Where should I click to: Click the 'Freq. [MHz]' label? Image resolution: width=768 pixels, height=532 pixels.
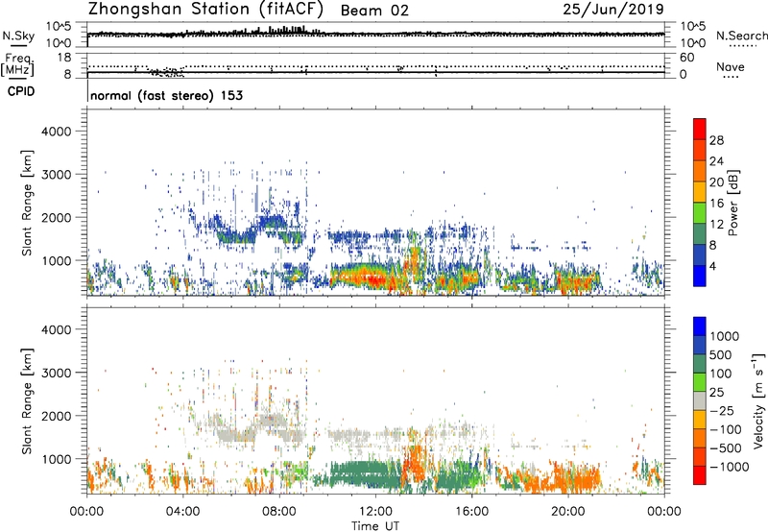coord(17,64)
